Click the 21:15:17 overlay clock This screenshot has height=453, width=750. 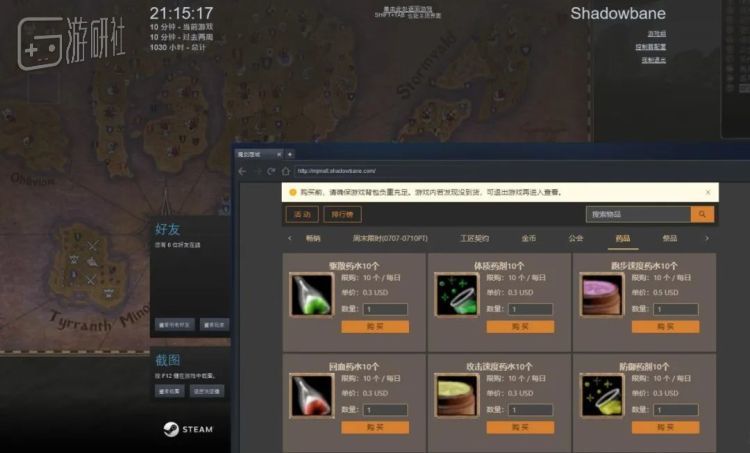[x=181, y=13]
